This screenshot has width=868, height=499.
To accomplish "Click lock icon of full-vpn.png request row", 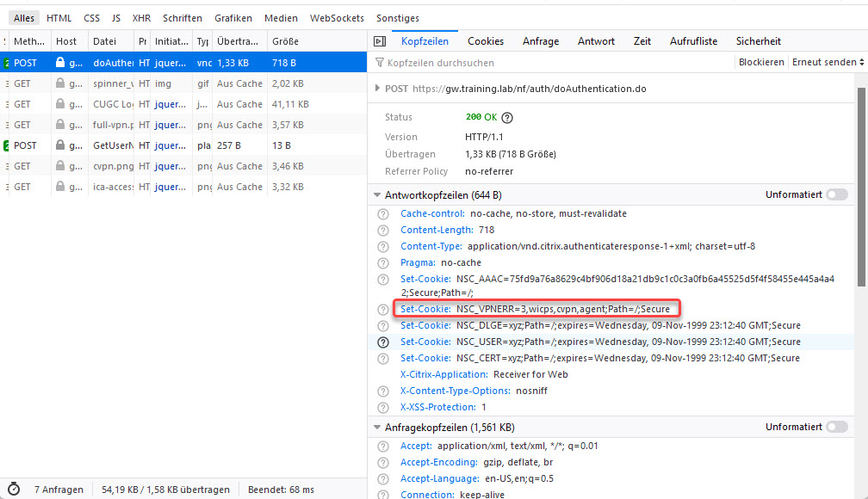I will tap(60, 125).
